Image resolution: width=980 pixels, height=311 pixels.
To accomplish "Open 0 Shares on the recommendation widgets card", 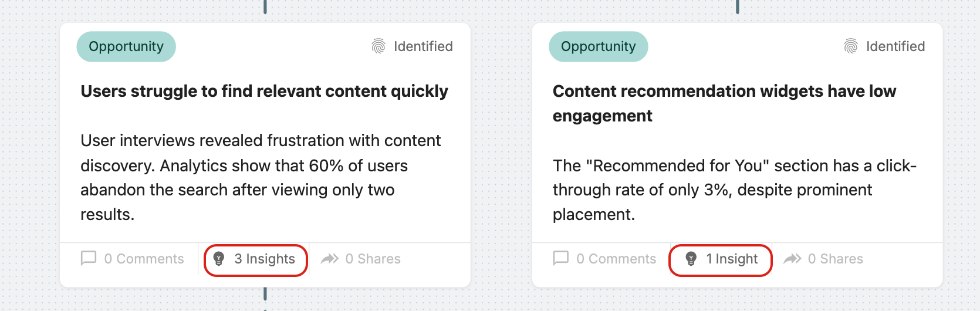I will (836, 259).
